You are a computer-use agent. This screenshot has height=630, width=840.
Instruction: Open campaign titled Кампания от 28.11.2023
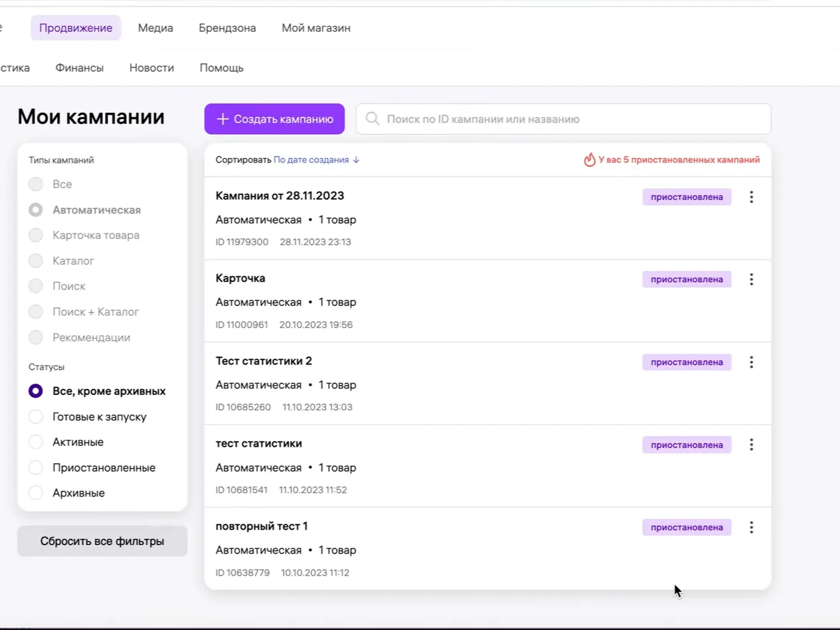point(280,196)
